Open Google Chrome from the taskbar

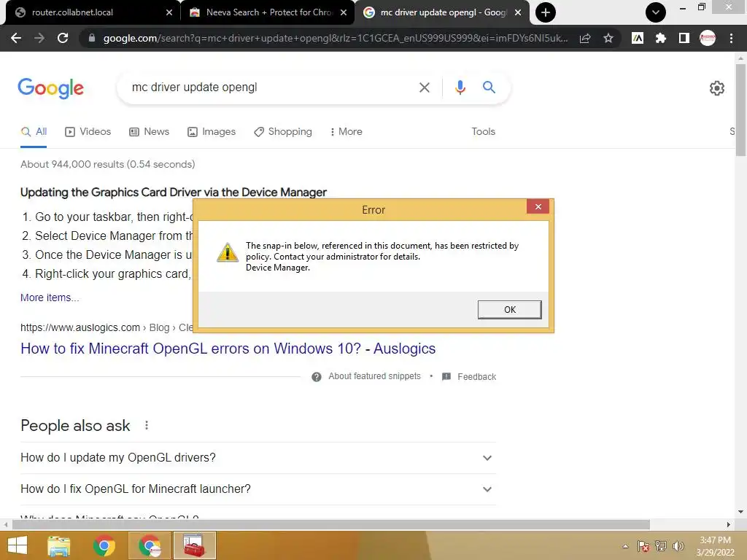coord(104,545)
